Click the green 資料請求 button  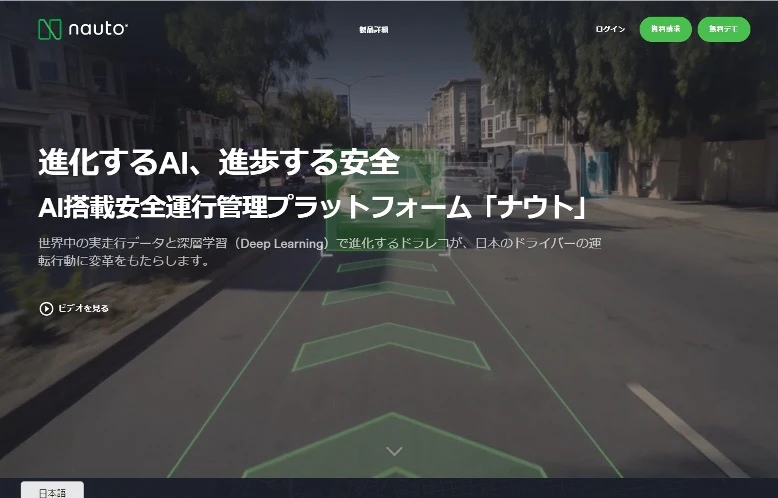click(x=665, y=29)
